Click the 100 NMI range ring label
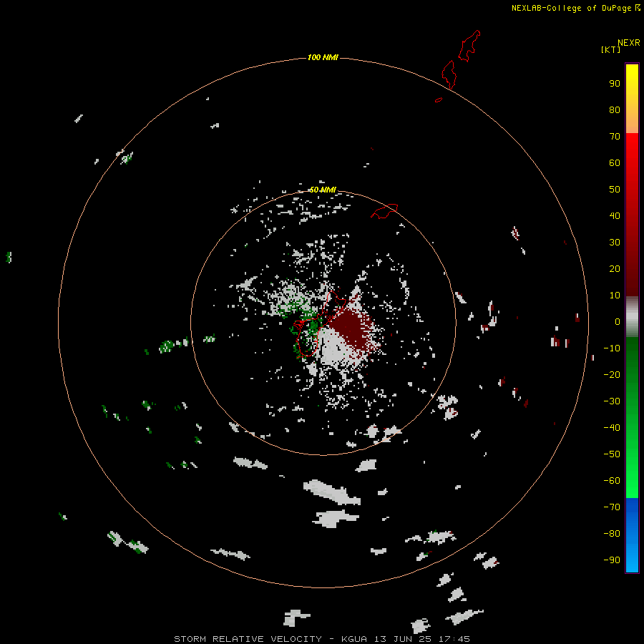This screenshot has width=644, height=644. [323, 57]
